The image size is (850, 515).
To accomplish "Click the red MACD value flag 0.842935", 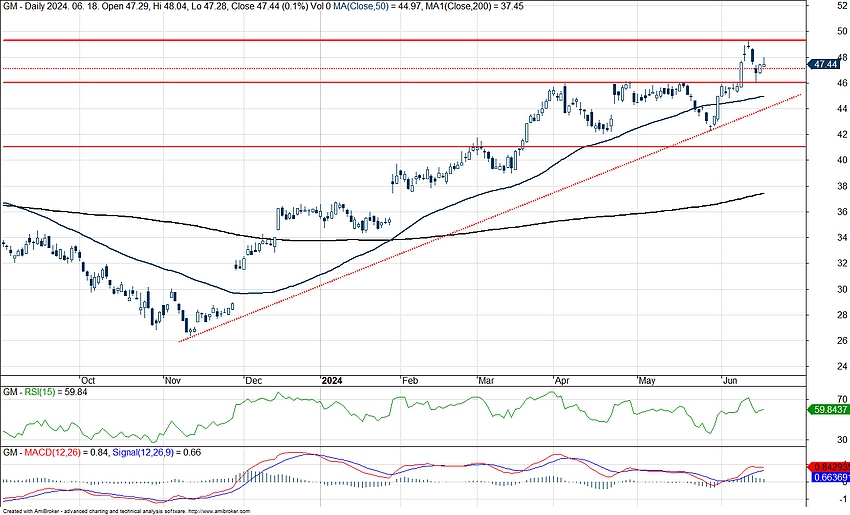I will tap(829, 467).
